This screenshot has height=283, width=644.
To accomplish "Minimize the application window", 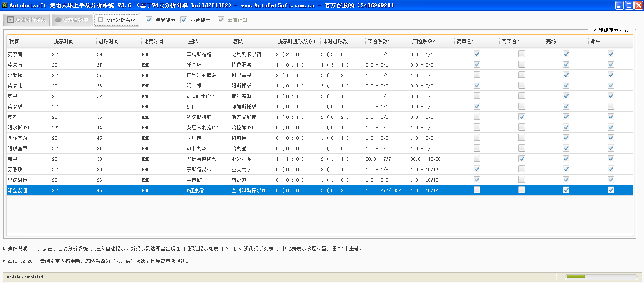I will pos(620,5).
